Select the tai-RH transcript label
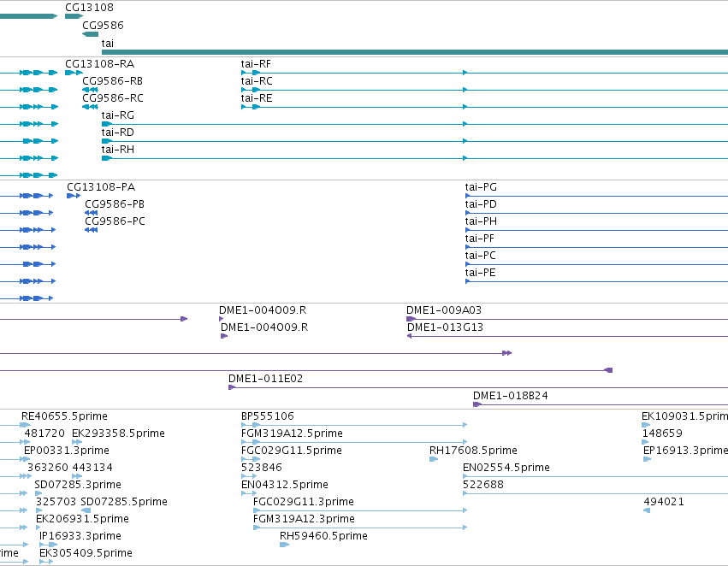This screenshot has width=728, height=566. 118,150
